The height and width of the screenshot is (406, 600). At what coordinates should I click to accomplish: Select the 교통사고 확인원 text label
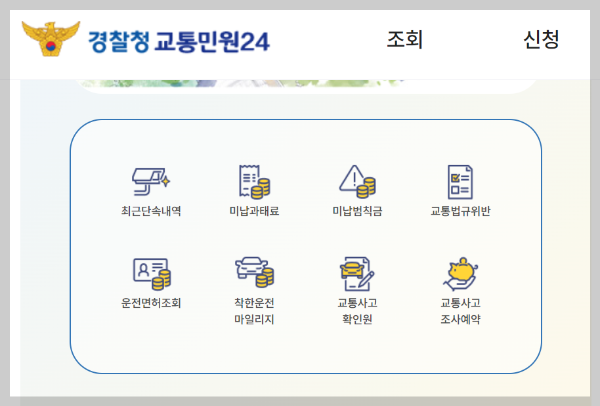357,311
